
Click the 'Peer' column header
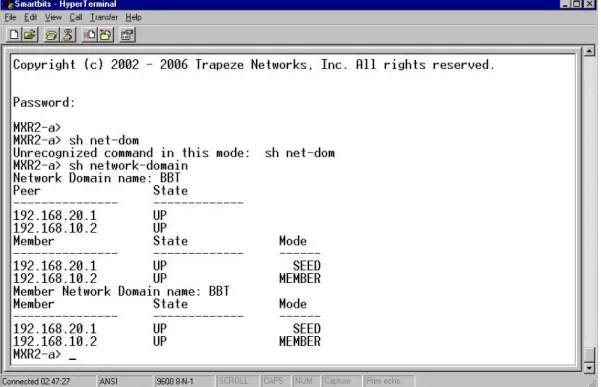pyautogui.click(x=26, y=191)
